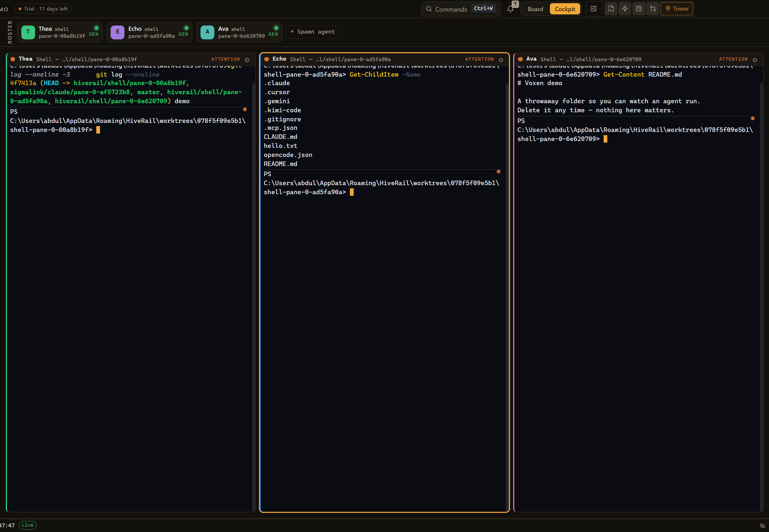Click the Live status indicator
769x532 pixels.
[27, 525]
